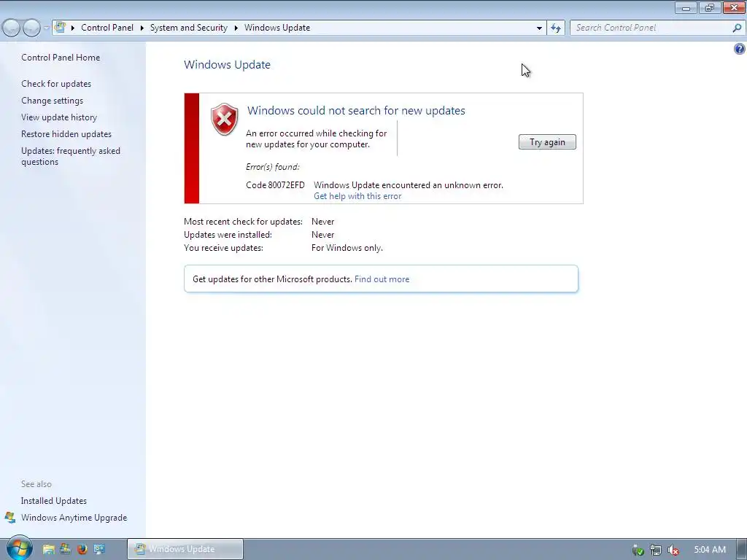Open the address bar history dropdown
Screen dimensions: 747x560
(539, 28)
